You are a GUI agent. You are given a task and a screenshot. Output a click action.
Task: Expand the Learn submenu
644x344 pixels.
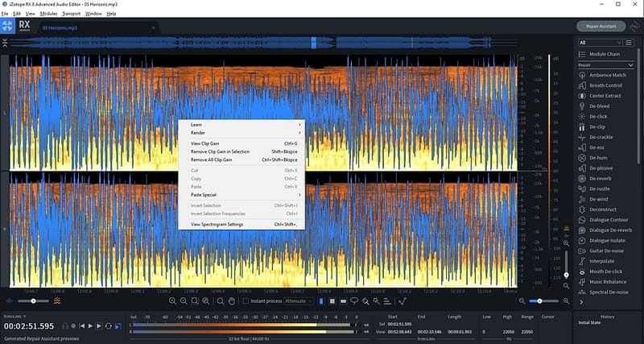coord(242,125)
